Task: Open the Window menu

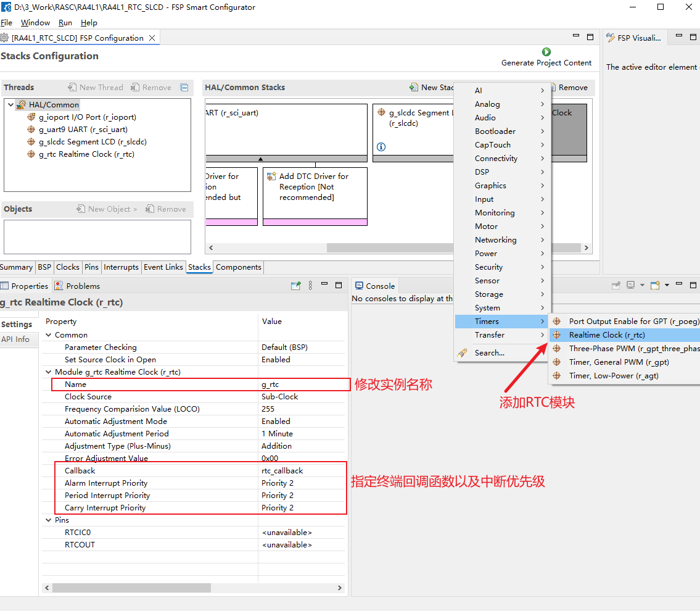Action: click(35, 23)
